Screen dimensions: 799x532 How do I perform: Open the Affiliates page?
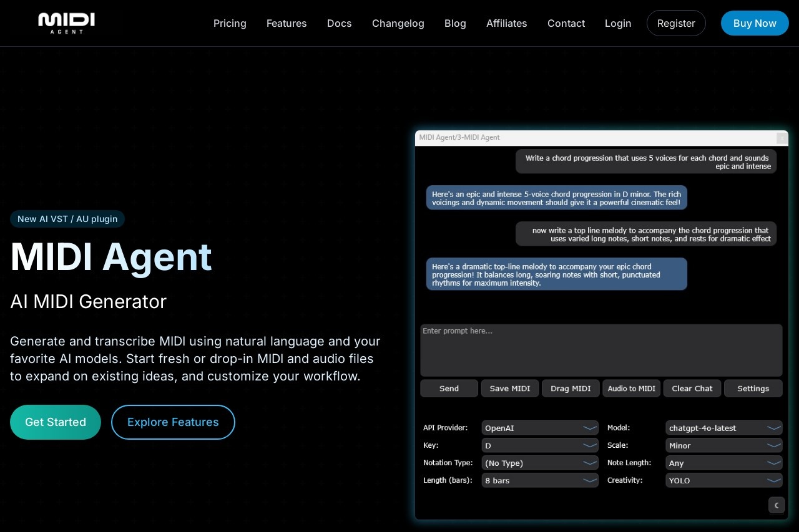(507, 23)
